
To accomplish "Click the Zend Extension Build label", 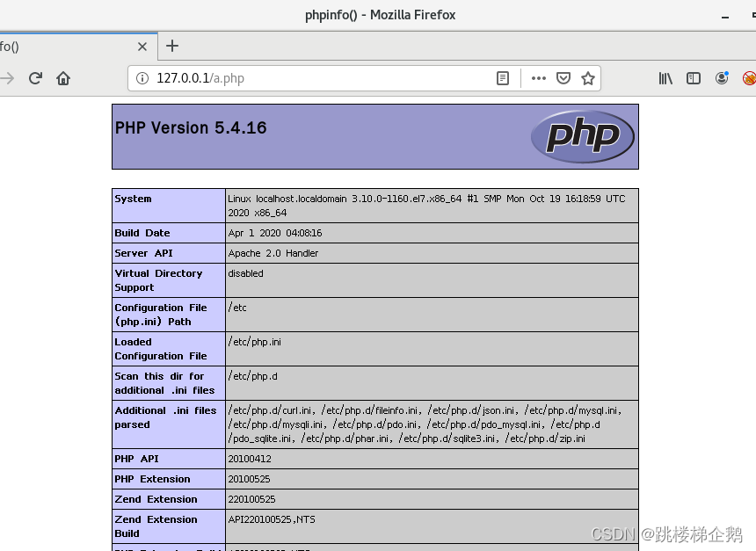I will (x=156, y=526).
